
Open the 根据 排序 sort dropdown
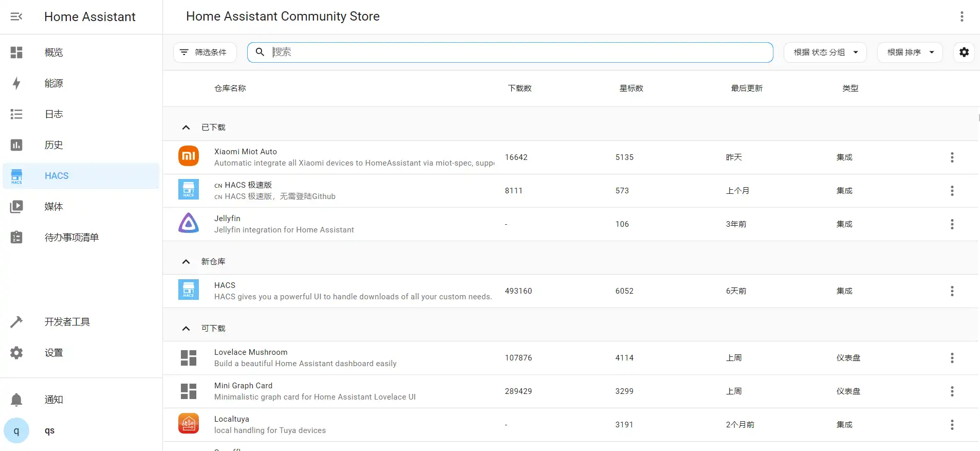(x=910, y=52)
